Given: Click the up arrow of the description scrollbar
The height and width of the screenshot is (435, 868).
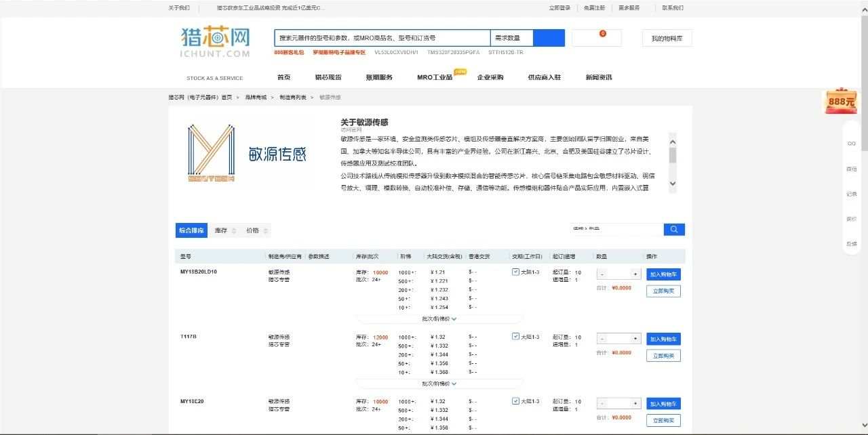Looking at the screenshot, I should pyautogui.click(x=673, y=142).
